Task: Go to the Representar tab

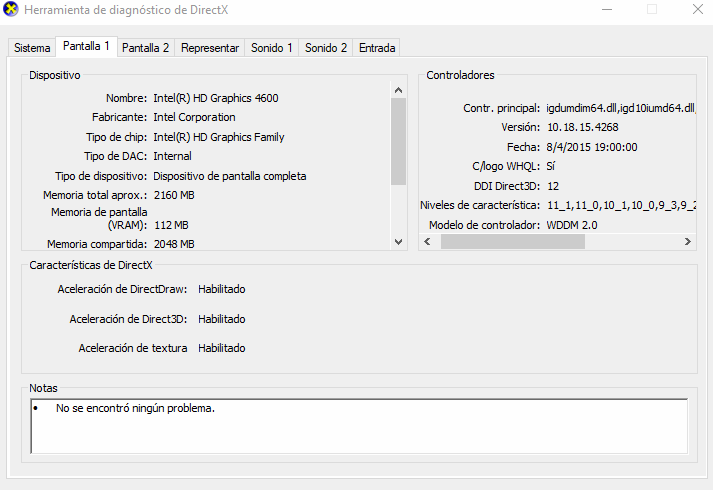Action: (210, 48)
